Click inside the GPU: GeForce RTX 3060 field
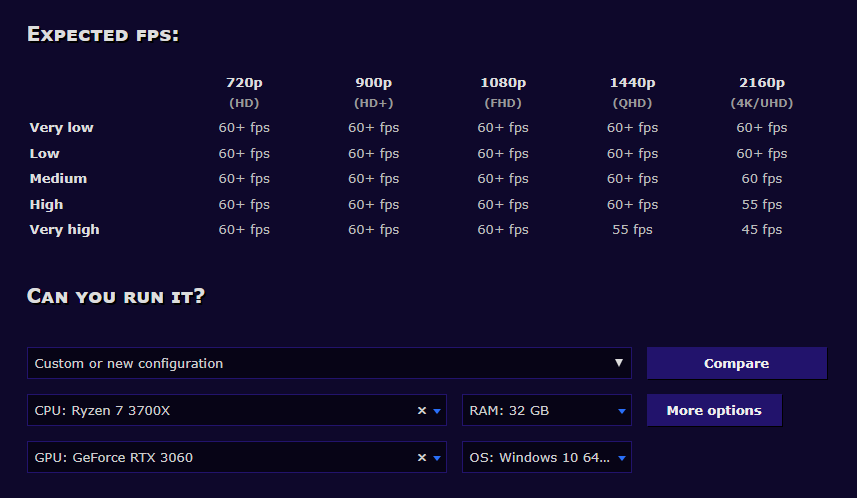 (237, 457)
